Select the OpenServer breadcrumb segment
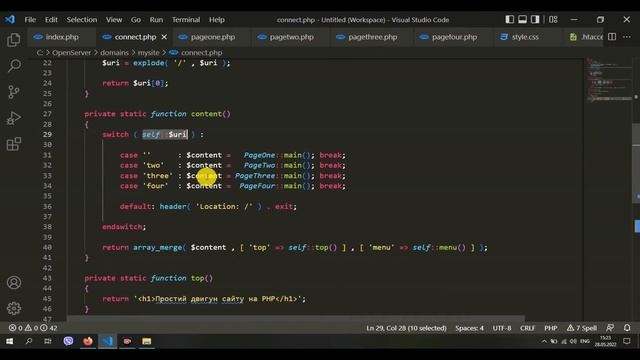 coord(71,53)
